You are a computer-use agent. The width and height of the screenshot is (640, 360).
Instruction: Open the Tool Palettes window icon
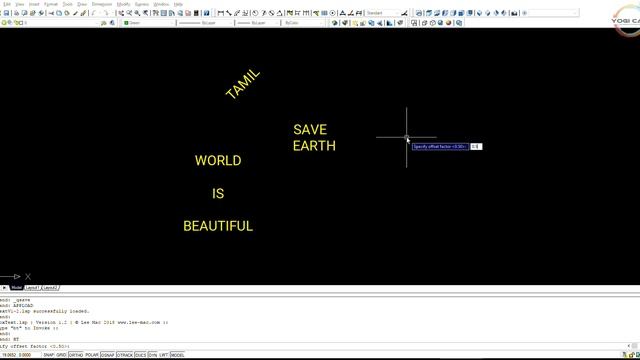coord(172,13)
